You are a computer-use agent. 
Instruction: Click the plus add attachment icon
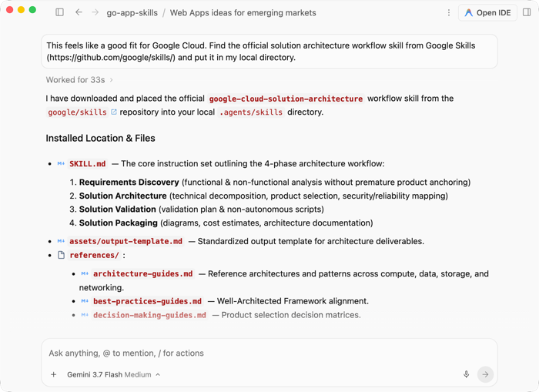(54, 374)
